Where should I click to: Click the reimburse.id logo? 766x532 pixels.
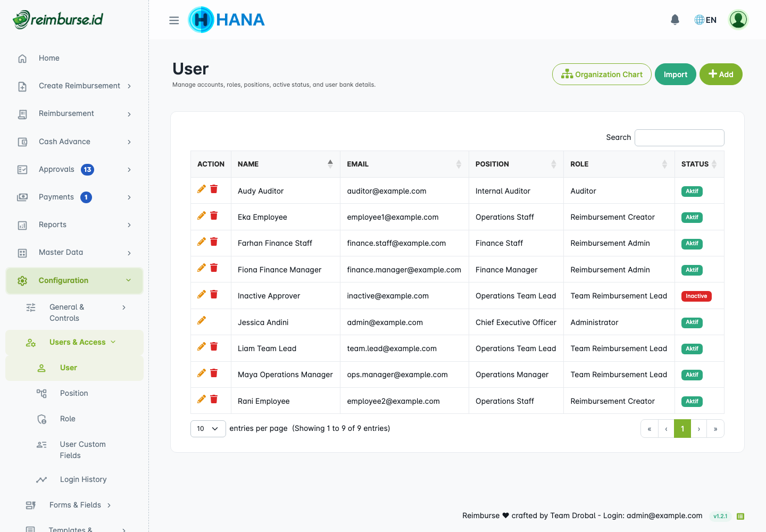pos(58,20)
